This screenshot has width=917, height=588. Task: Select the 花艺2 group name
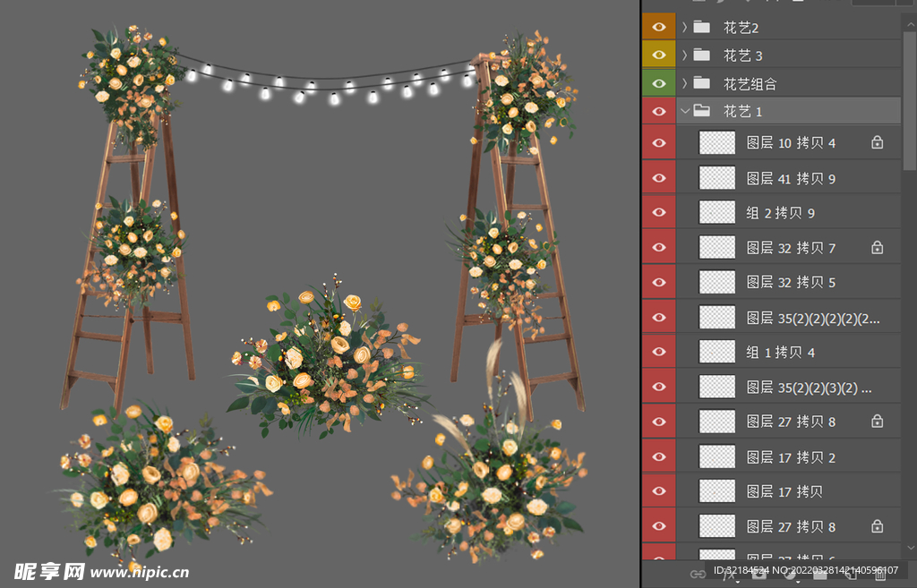741,28
